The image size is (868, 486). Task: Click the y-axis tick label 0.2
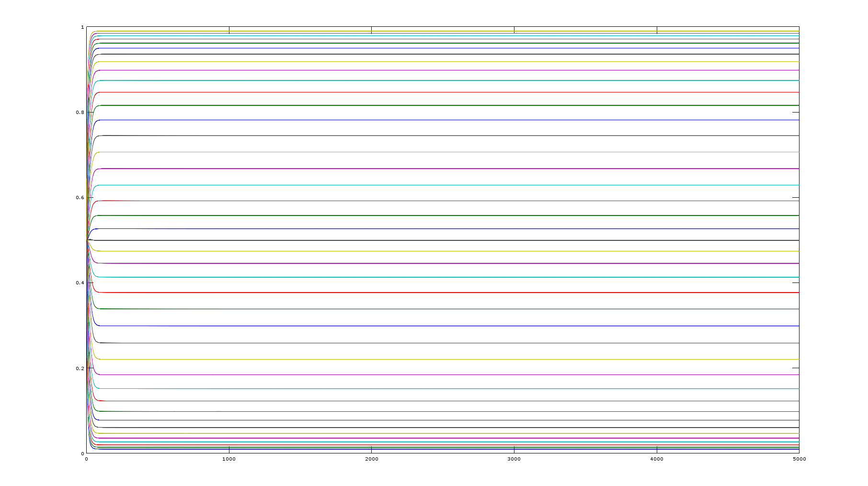point(79,368)
